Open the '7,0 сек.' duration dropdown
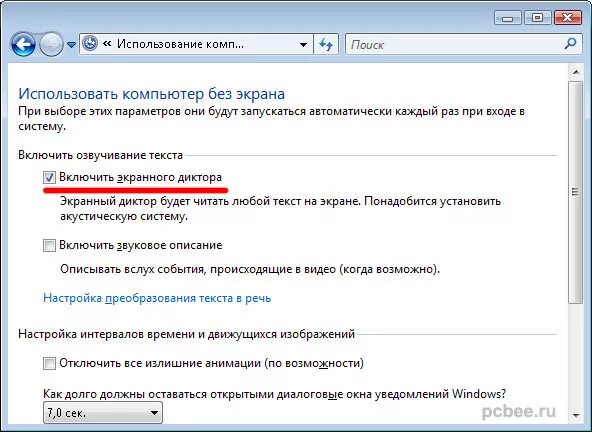The width and height of the screenshot is (592, 432). click(x=103, y=413)
